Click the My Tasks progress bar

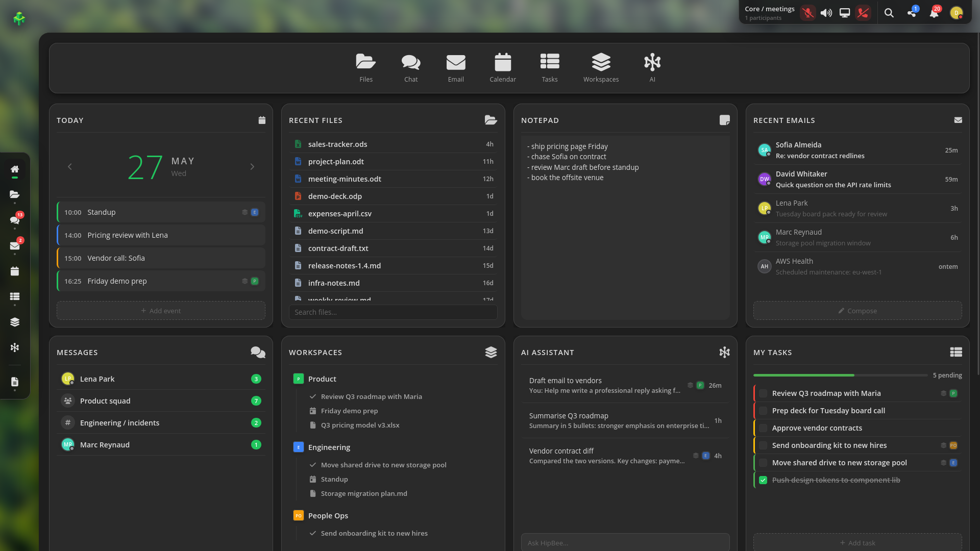click(840, 375)
